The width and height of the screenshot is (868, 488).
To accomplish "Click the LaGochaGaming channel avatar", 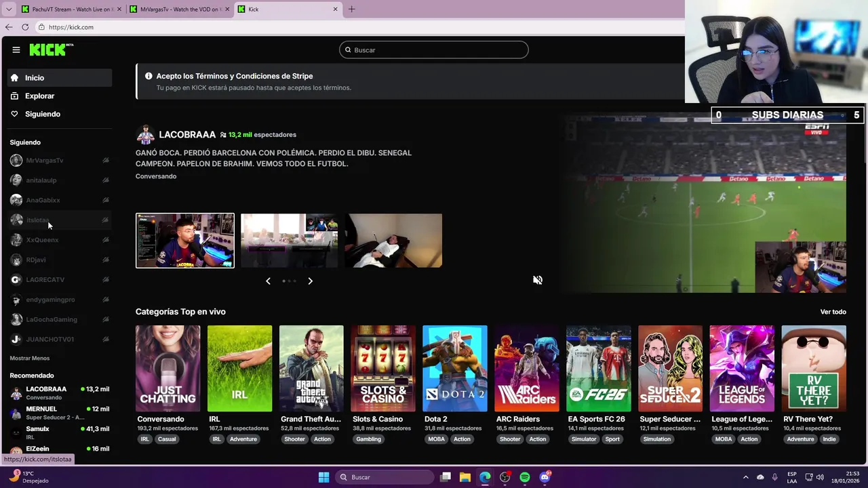I will [x=16, y=319].
